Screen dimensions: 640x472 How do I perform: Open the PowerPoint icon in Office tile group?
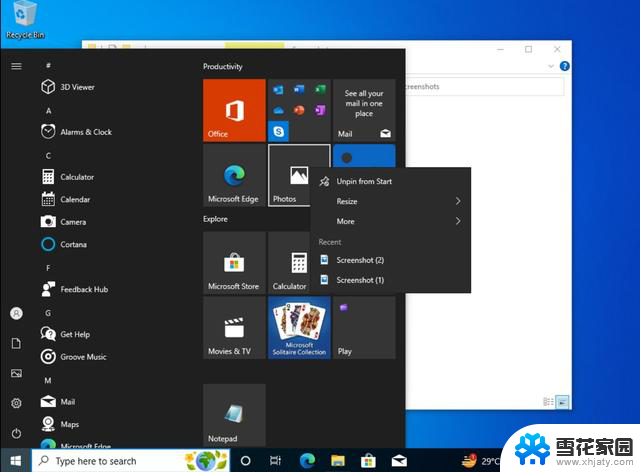(x=299, y=110)
